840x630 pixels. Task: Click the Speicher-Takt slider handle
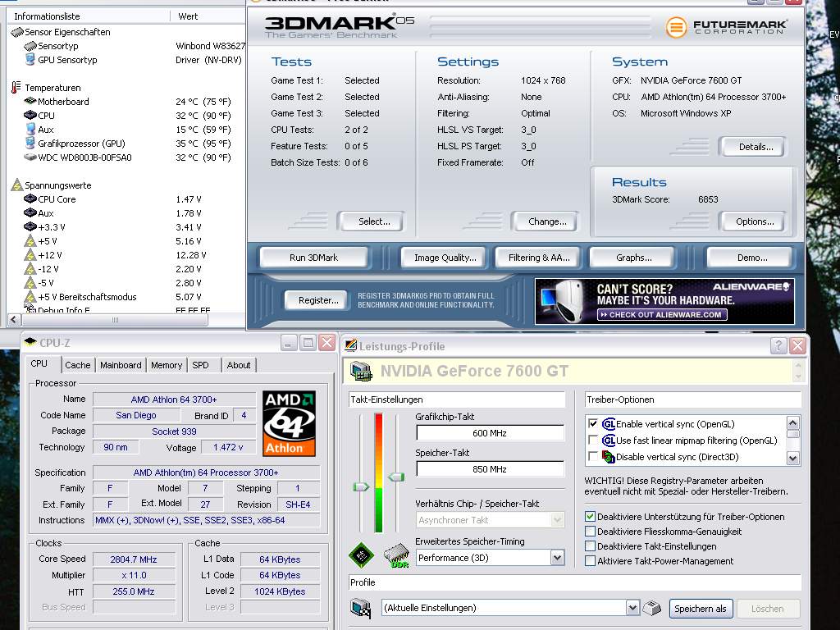point(396,477)
